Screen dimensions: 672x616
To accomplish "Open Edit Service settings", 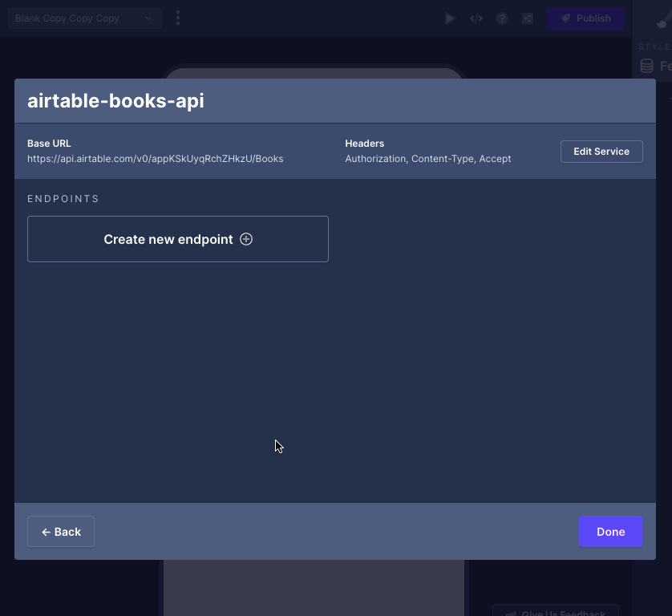I will [601, 152].
